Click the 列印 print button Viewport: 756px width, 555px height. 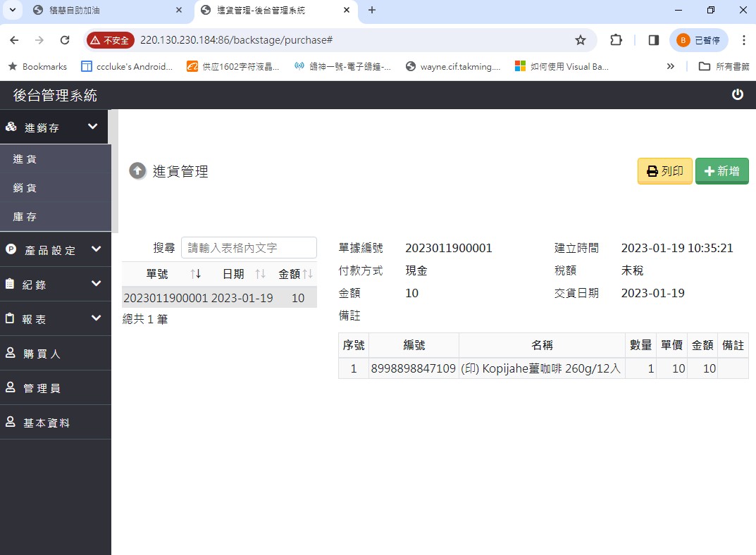click(x=664, y=171)
